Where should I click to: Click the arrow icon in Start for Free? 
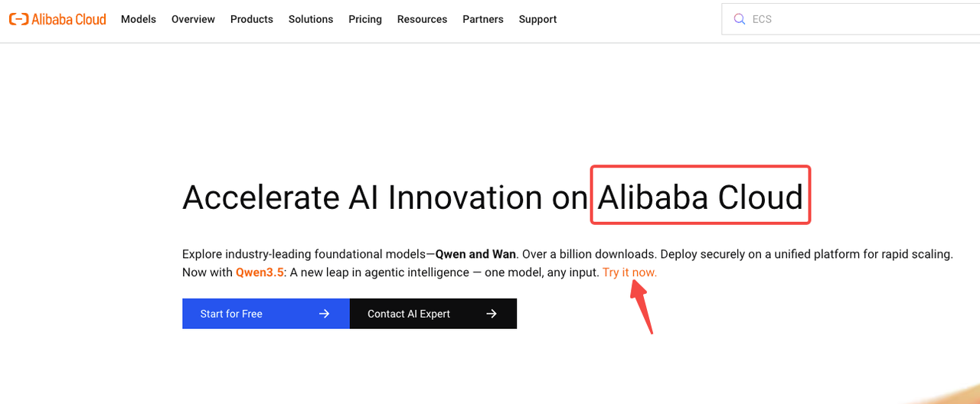point(324,314)
